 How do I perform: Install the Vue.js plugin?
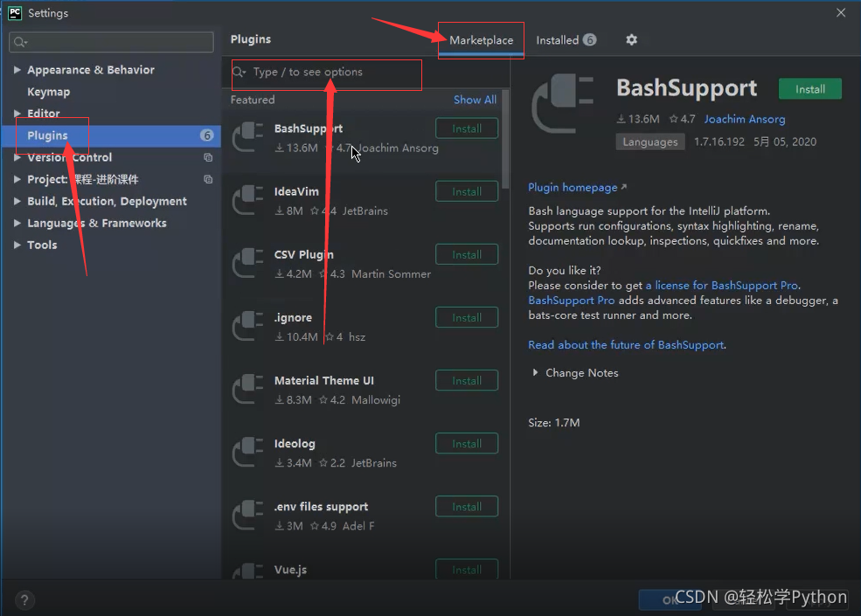click(467, 570)
